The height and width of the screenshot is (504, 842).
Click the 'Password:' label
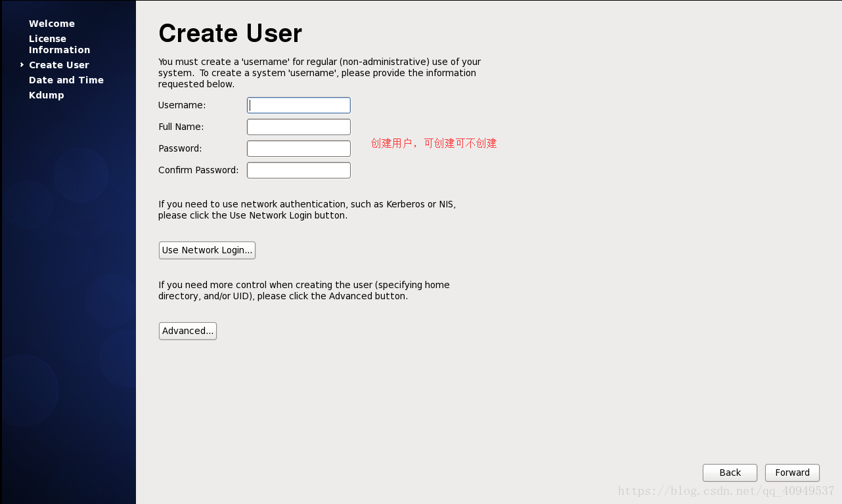pyautogui.click(x=180, y=148)
